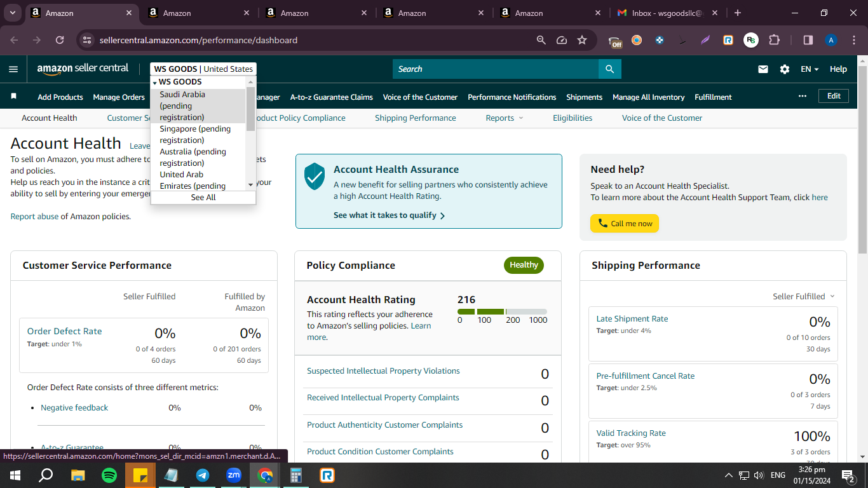Open Chrome's tab search chevron

tap(13, 13)
